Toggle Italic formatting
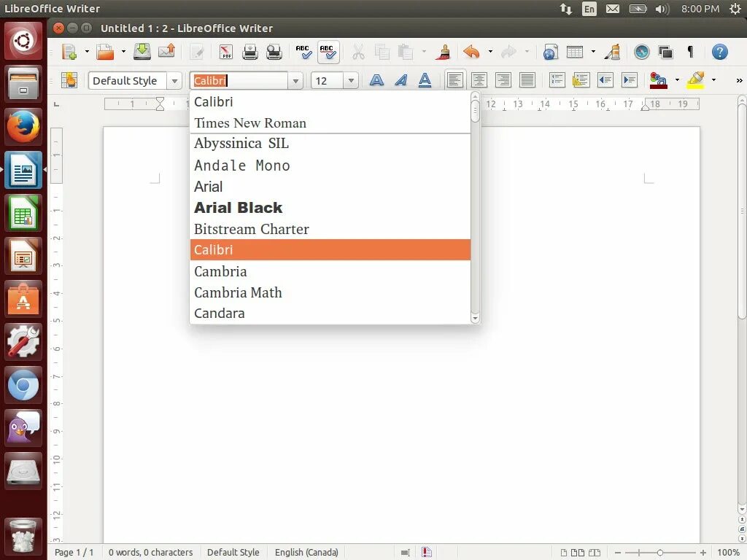The height and width of the screenshot is (560, 747). pyautogui.click(x=401, y=80)
